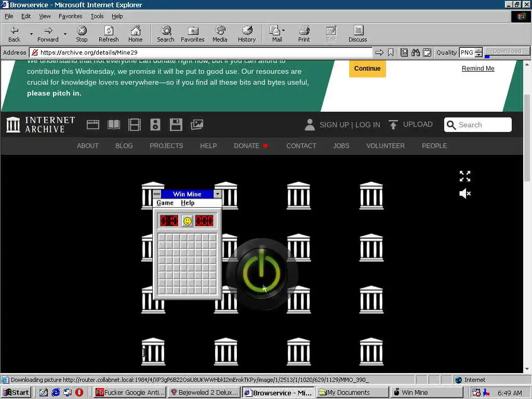Click the clipboard icon in Browservice bar
Screen dimensions: 532x399
[427, 52]
